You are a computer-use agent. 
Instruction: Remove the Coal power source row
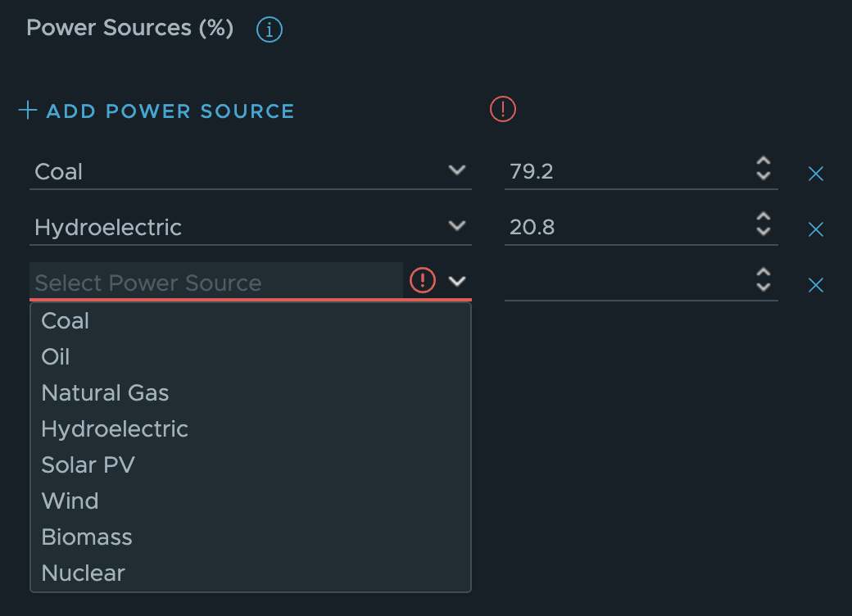pos(816,174)
